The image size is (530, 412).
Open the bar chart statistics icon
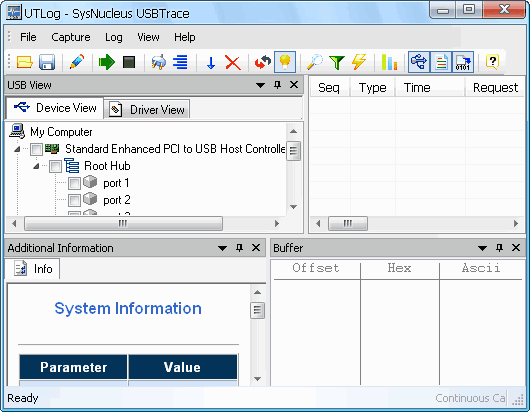pyautogui.click(x=389, y=62)
